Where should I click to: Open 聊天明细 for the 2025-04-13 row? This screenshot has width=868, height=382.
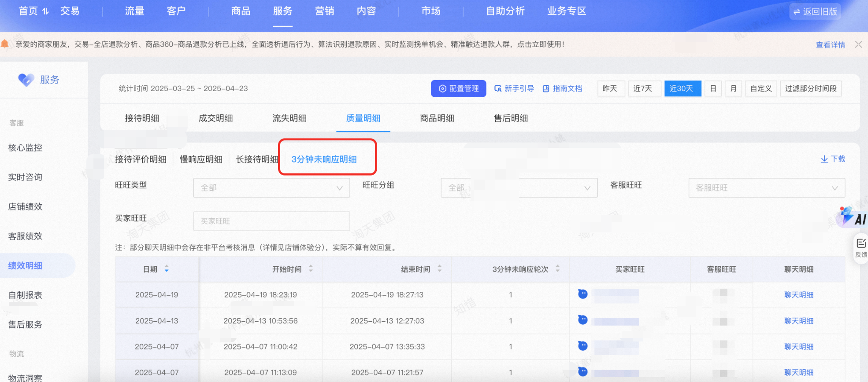[799, 321]
